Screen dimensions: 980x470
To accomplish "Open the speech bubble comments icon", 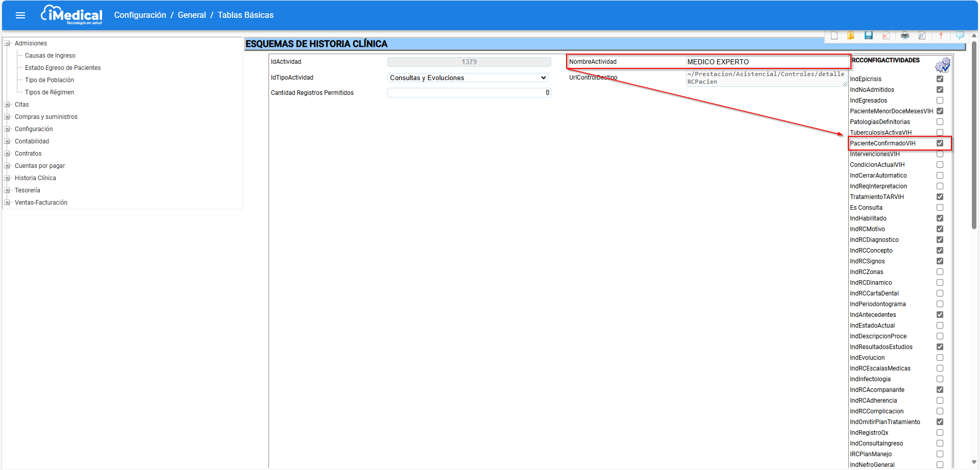I will point(960,35).
